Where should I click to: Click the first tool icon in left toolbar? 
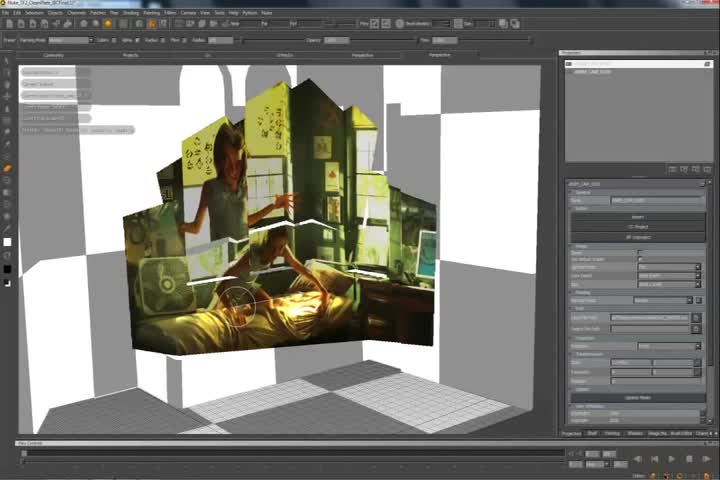pyautogui.click(x=8, y=61)
